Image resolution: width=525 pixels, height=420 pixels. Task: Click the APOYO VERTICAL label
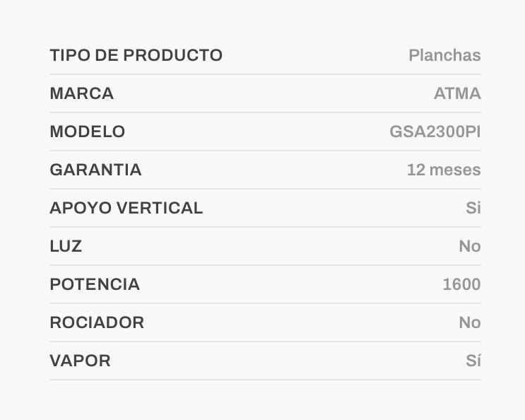(x=126, y=208)
